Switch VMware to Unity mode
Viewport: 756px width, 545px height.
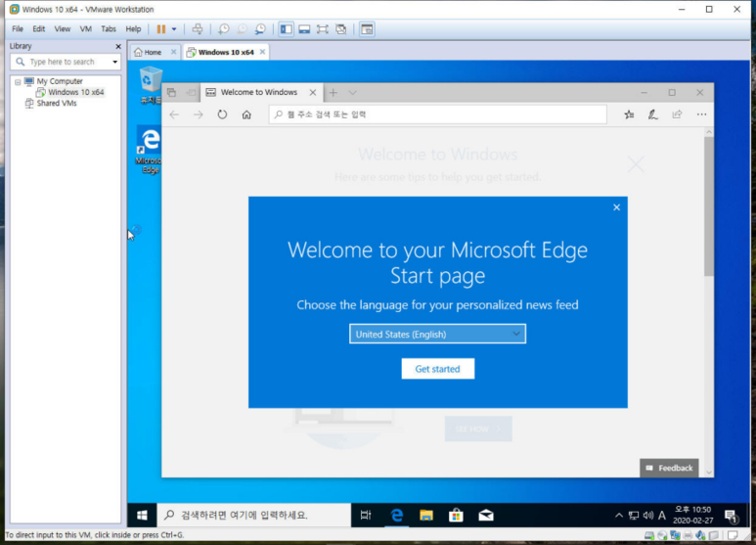point(341,29)
